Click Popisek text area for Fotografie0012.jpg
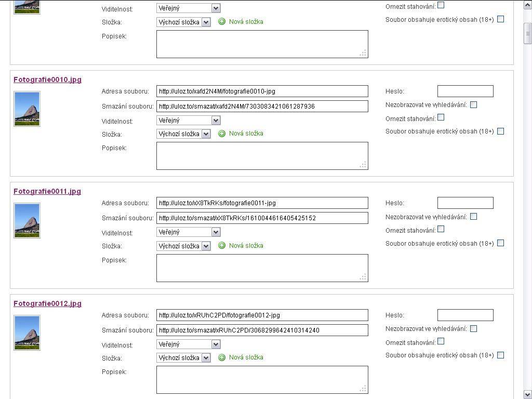Screen dimensions: 532x399 click(x=262, y=380)
